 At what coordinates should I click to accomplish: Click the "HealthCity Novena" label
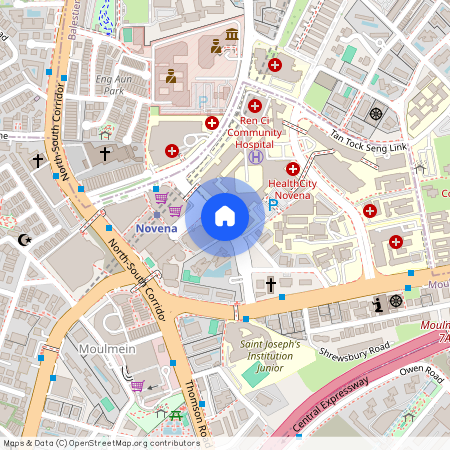pos(292,189)
